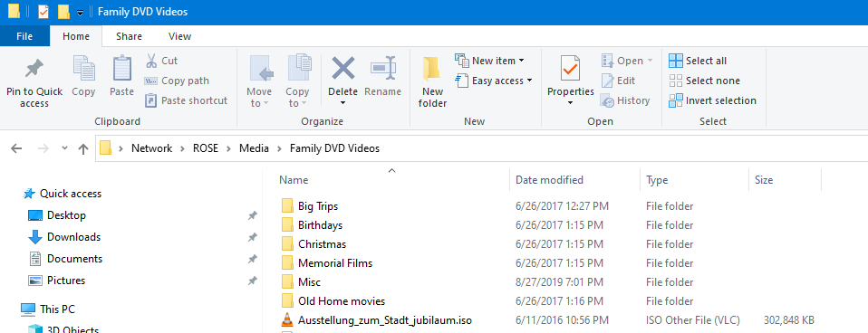
Task: Select the Memorial Films folder
Action: point(326,262)
